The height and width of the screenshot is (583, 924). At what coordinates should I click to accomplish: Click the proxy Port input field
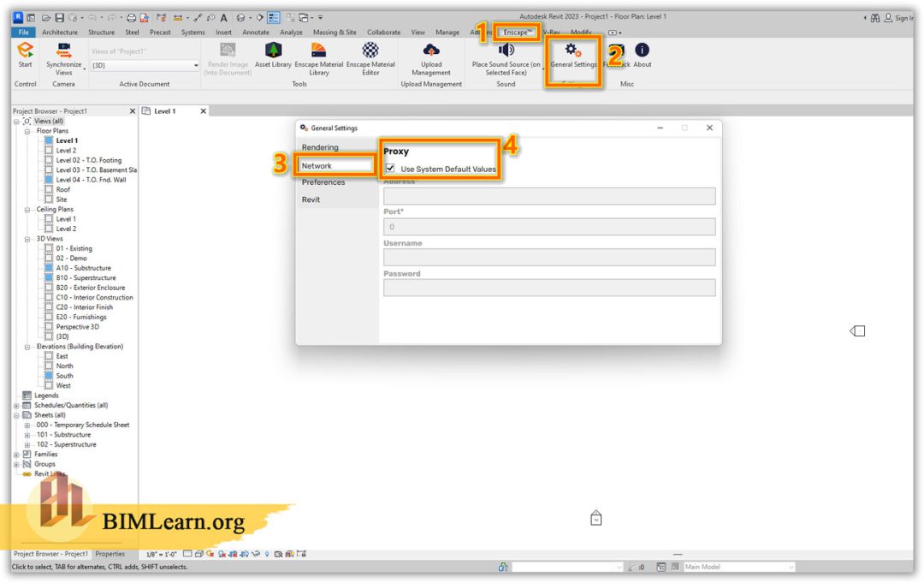pyautogui.click(x=549, y=227)
